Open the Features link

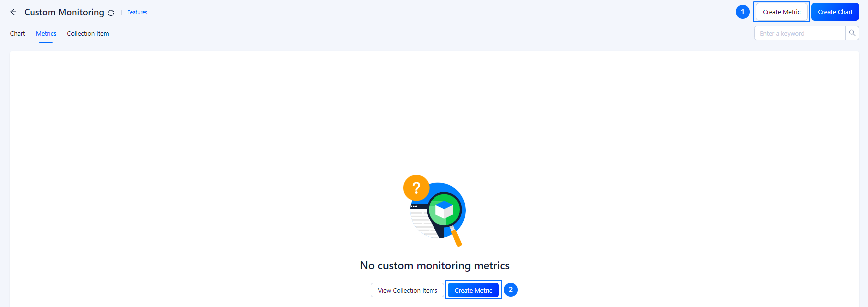coord(137,12)
